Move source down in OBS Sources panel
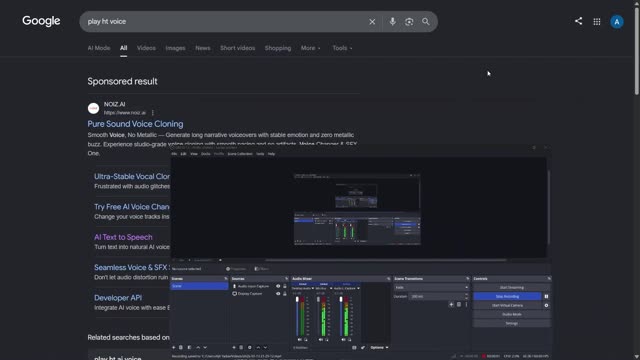 (x=265, y=347)
